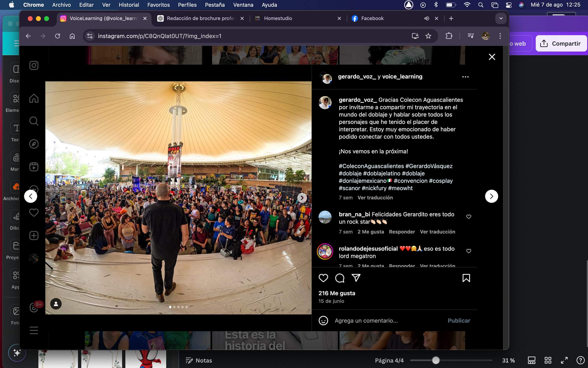Like bran_na_bi's comment

469,217
